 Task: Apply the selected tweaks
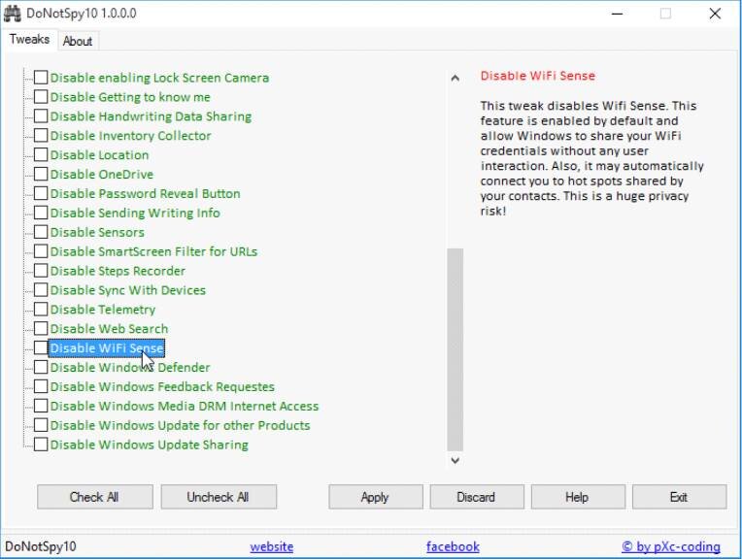tap(375, 497)
